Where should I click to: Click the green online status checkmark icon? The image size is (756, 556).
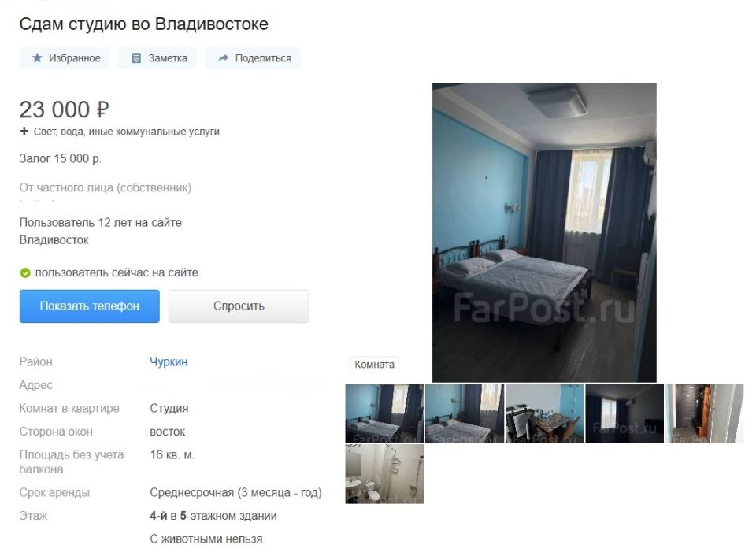(25, 273)
